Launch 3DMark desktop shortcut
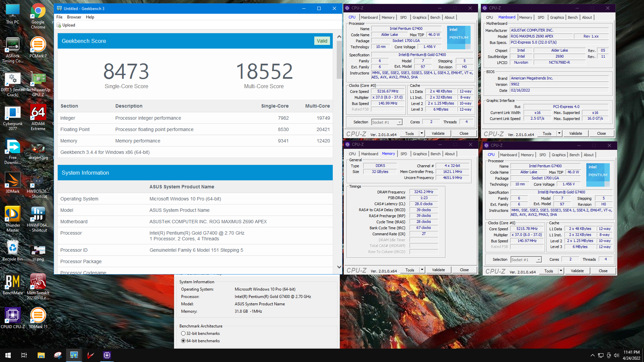 [13, 183]
